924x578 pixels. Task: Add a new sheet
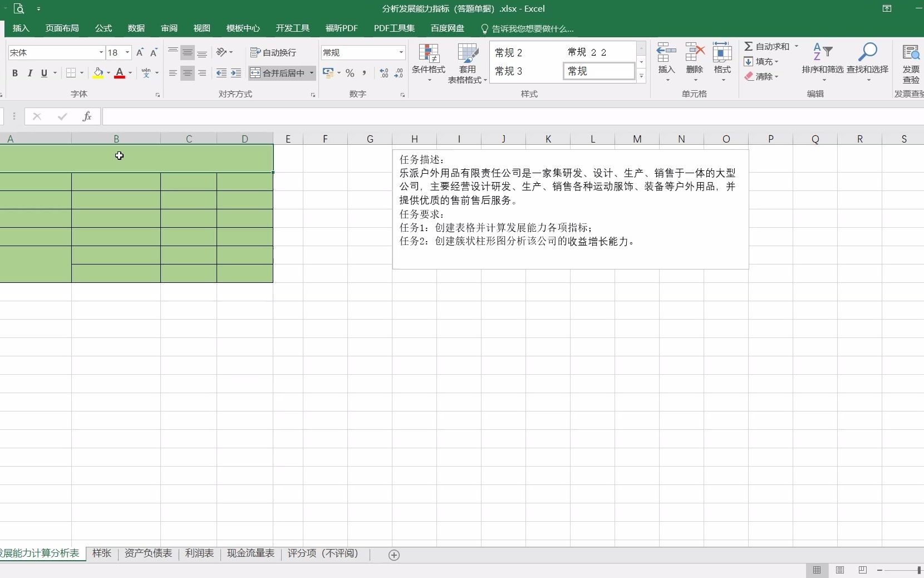[x=394, y=555]
